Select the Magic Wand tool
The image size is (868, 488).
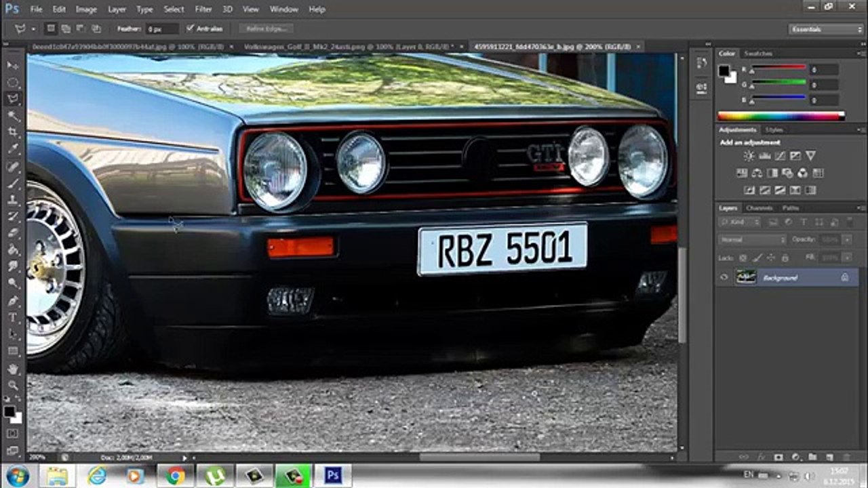point(13,116)
